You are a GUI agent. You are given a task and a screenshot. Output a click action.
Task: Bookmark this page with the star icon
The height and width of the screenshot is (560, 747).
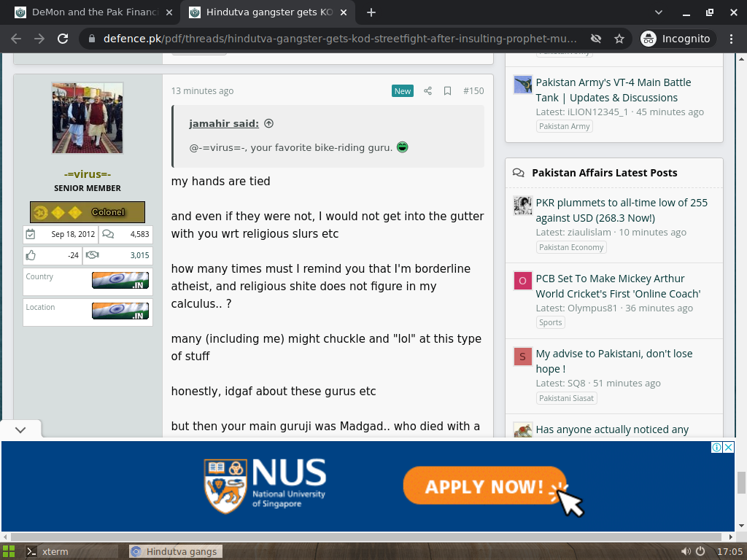[619, 39]
